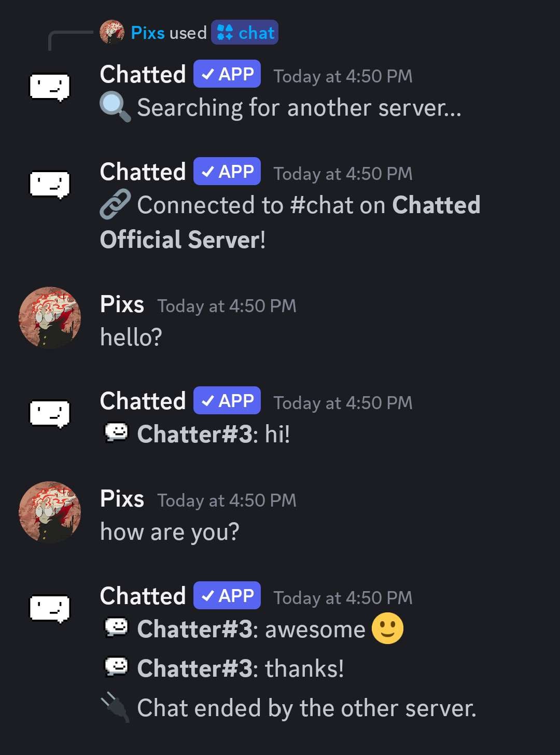Image resolution: width=560 pixels, height=755 pixels.
Task: Click the chat bubble emoji beside thanks!
Action: 116,667
